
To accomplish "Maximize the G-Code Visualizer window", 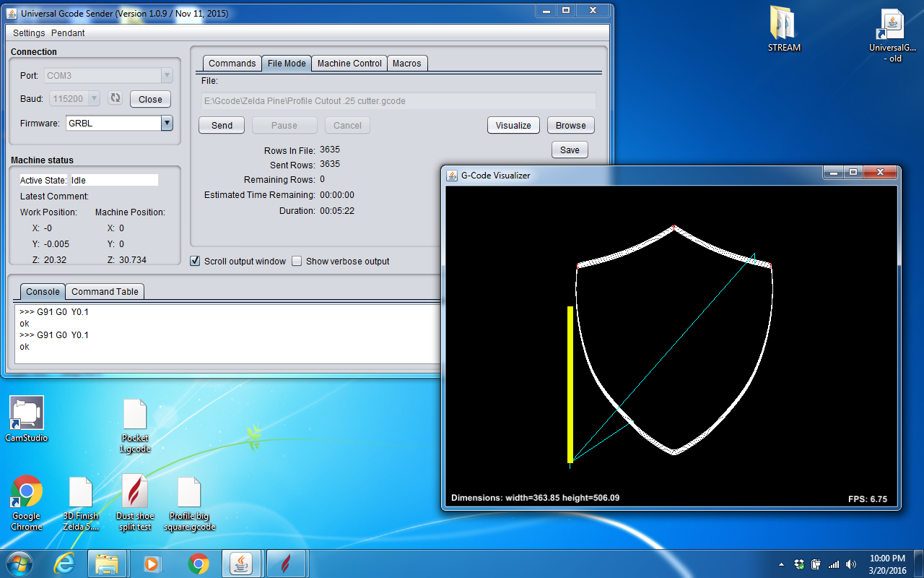I will click(x=853, y=173).
